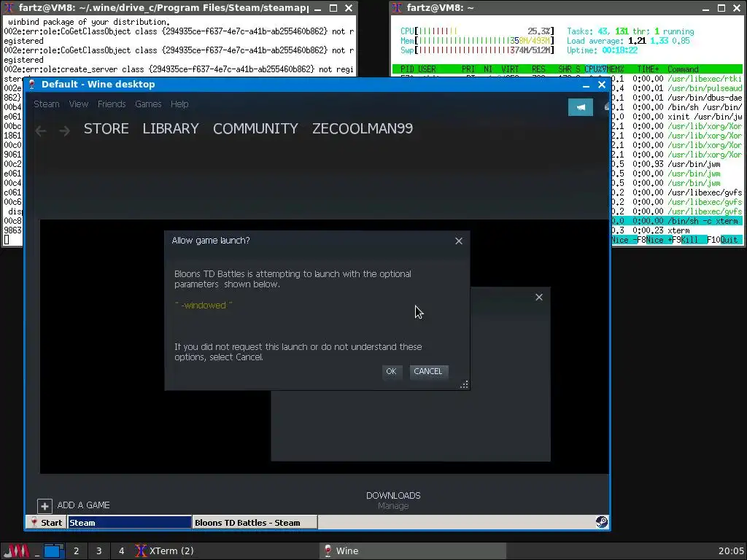Screen dimensions: 747x560
Task: Click the plus icon beside ADD A GAME
Action: pos(44,506)
